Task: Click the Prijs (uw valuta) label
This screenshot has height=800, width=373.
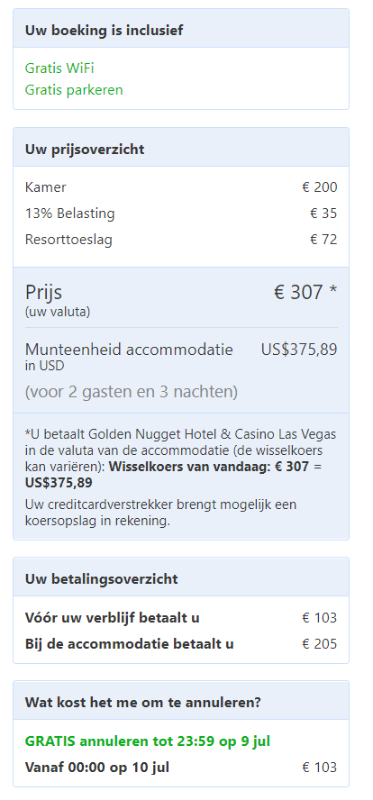Action: click(x=57, y=300)
